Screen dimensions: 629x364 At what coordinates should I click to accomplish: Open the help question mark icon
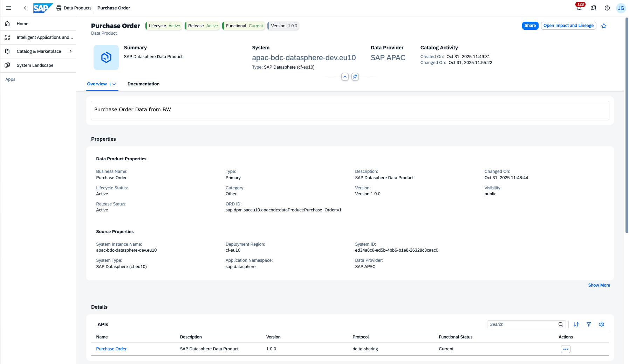(x=607, y=8)
